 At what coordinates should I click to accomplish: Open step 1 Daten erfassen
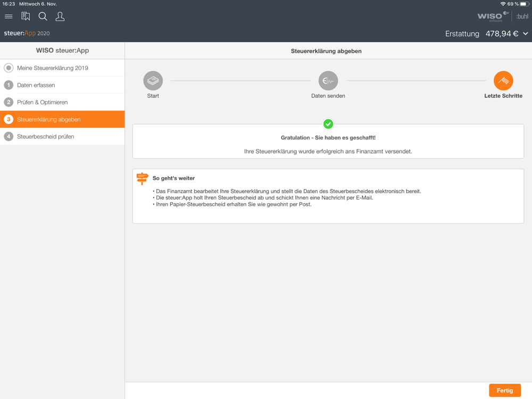pos(62,85)
